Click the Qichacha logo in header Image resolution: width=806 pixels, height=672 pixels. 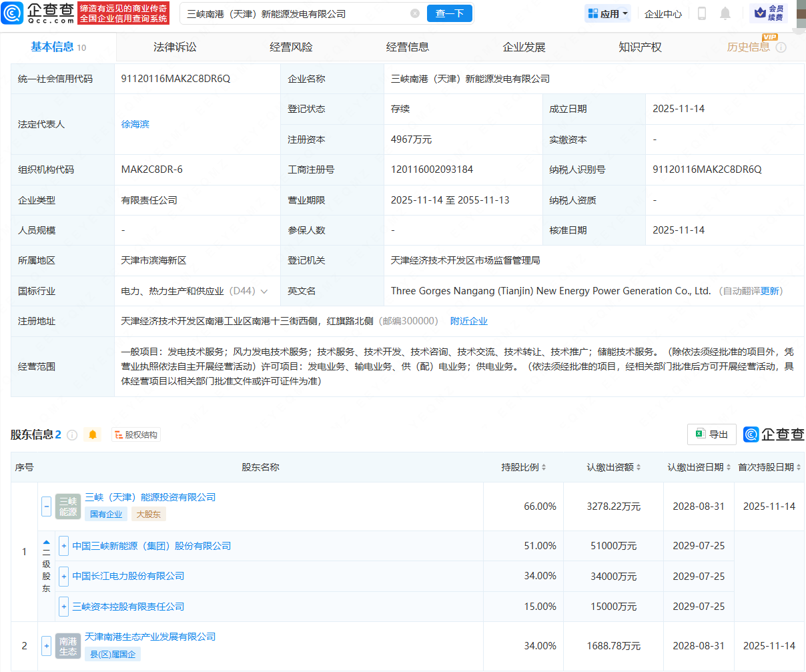[38, 13]
